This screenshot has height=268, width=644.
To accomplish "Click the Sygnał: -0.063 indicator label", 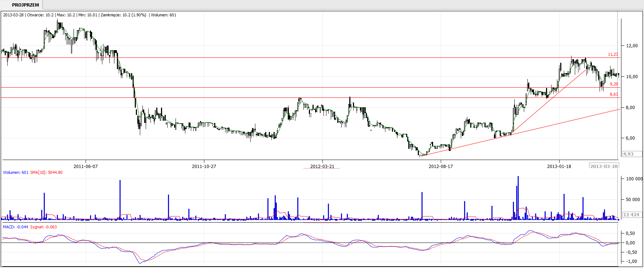I will tap(43, 227).
